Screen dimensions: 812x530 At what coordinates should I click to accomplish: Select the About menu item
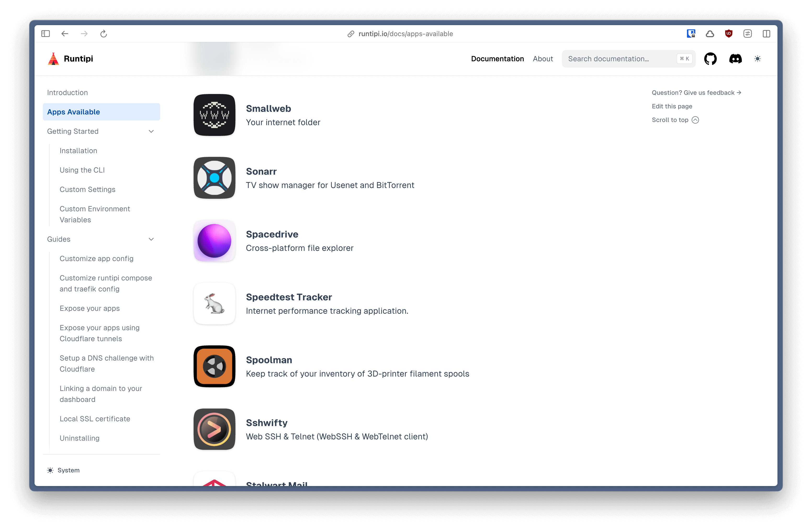[542, 59]
